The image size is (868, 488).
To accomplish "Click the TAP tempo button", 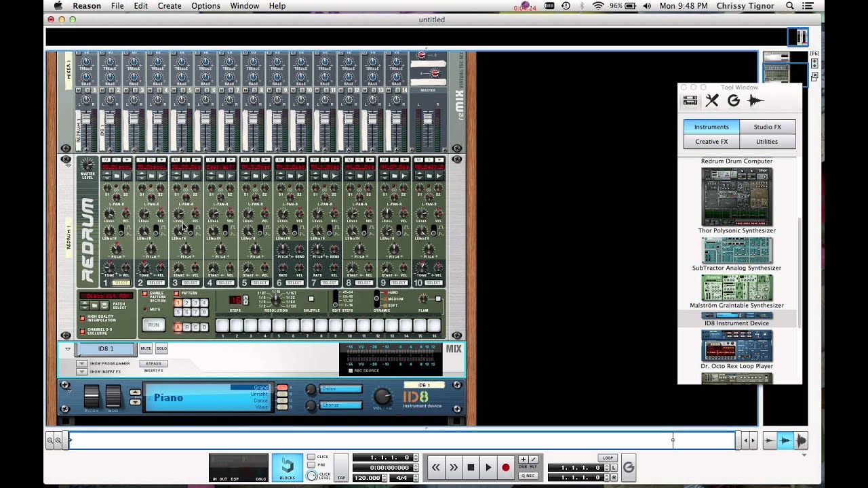I will [x=341, y=468].
